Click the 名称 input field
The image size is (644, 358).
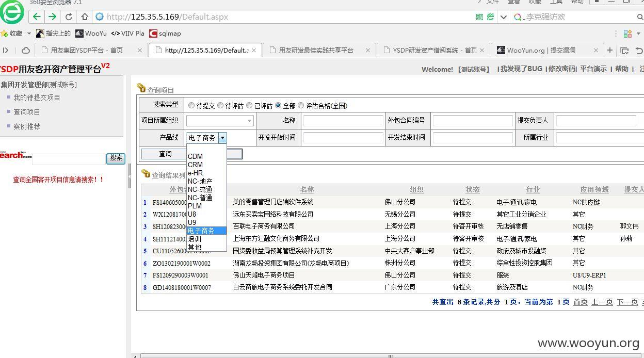[x=343, y=121]
